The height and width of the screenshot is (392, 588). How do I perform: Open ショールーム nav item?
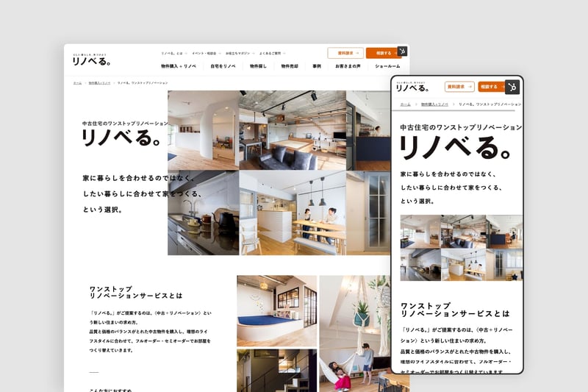coord(387,66)
